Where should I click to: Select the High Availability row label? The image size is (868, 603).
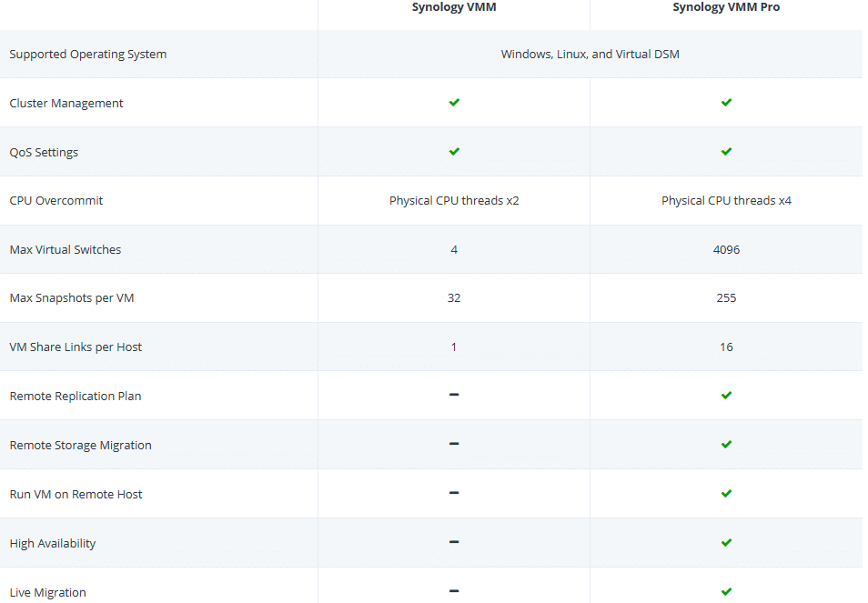pyautogui.click(x=53, y=544)
